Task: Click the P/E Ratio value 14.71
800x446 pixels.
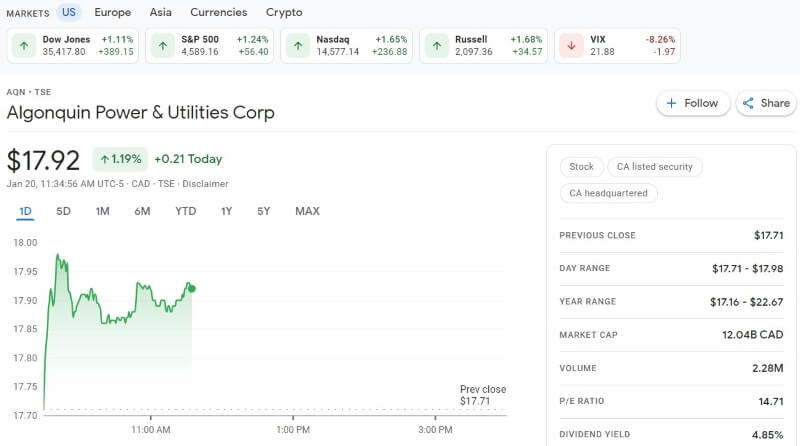Action: (771, 401)
